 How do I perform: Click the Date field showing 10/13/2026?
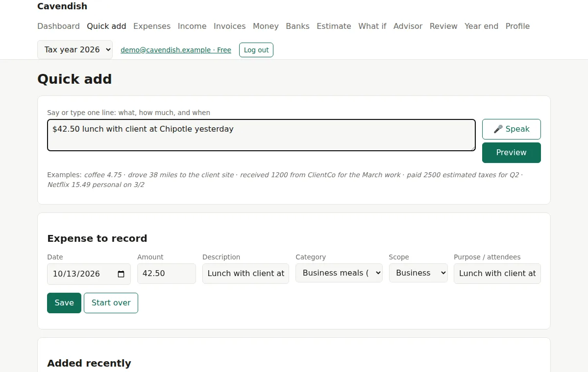coord(89,274)
